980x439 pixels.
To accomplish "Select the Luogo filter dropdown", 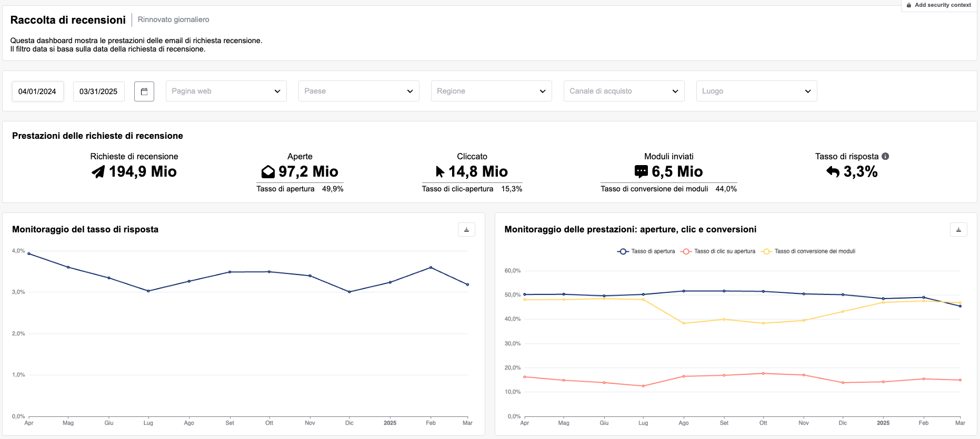I will tap(756, 91).
